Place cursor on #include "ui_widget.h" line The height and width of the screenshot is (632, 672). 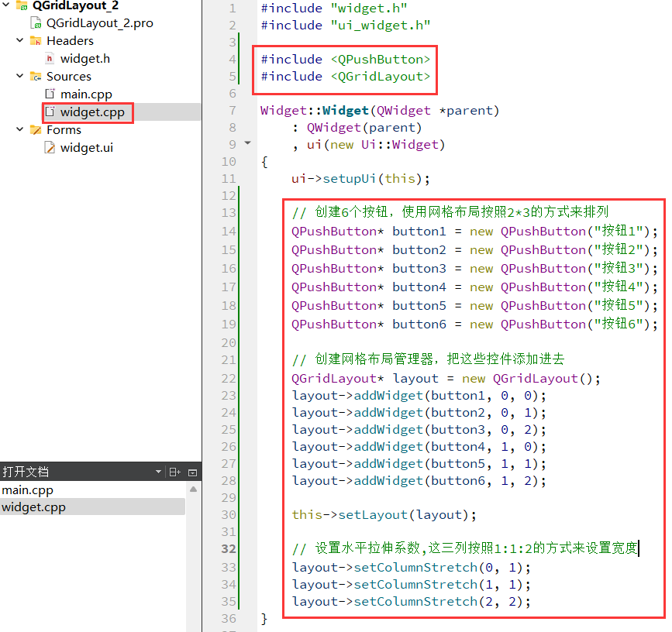pos(346,26)
